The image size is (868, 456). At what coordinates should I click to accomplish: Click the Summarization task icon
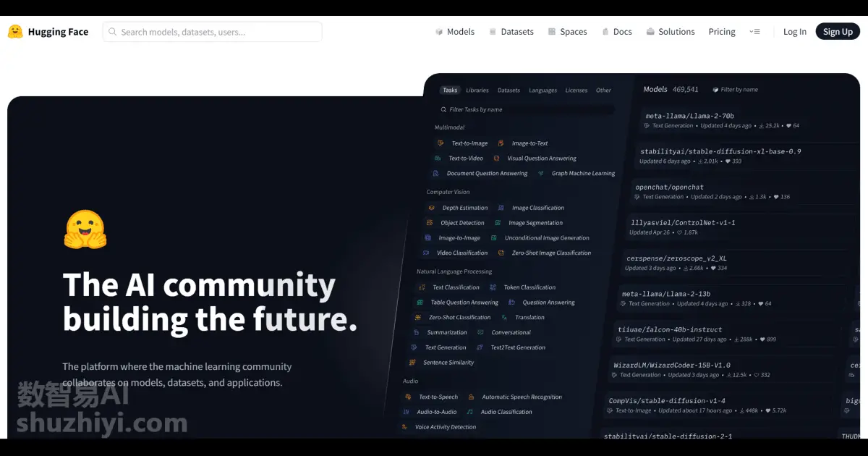[x=416, y=333]
